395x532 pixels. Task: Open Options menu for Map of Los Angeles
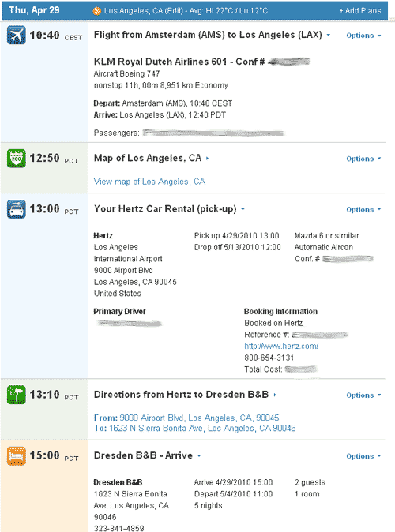363,159
